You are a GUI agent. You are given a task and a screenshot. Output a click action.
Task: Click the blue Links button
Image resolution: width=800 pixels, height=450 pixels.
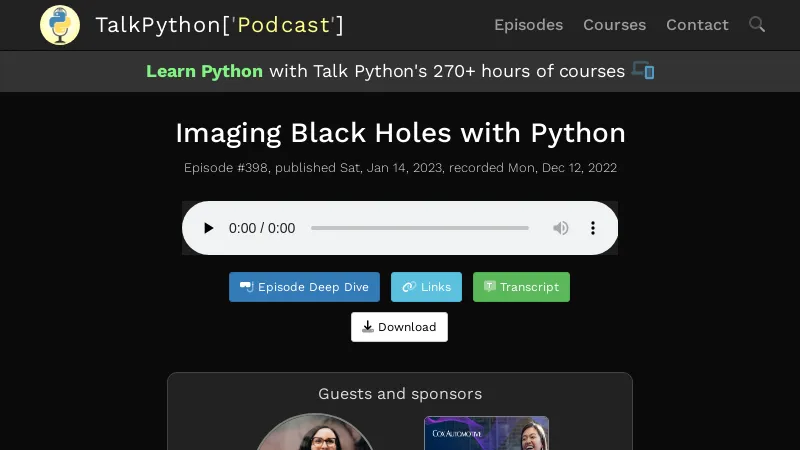point(426,287)
